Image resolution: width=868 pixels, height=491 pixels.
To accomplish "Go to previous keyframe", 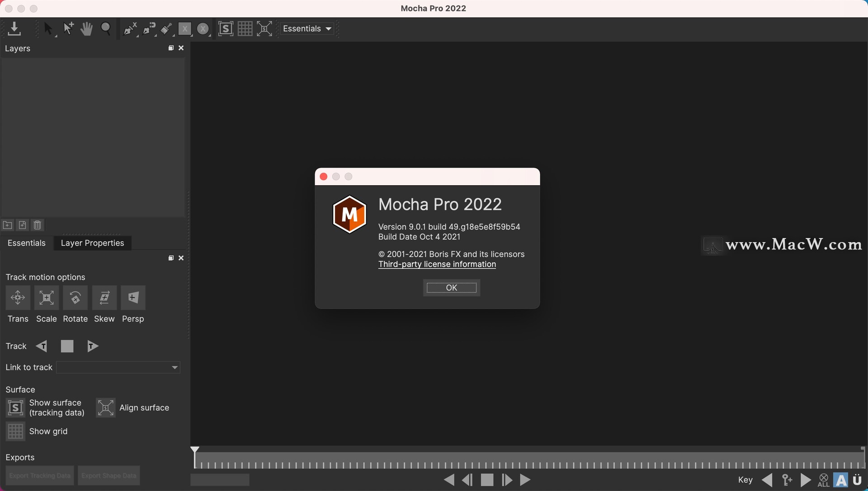I will pos(767,480).
